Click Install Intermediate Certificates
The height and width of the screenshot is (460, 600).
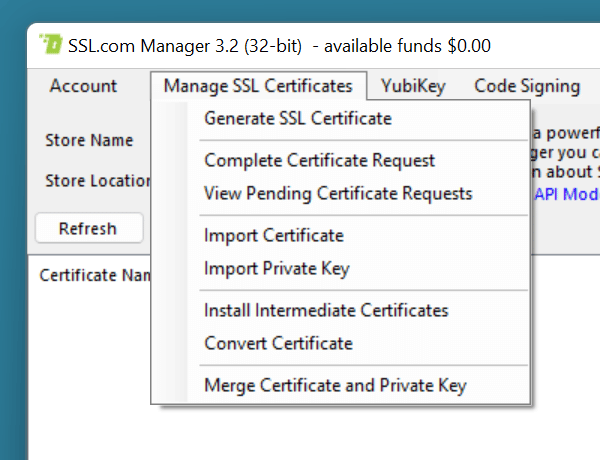coord(326,311)
